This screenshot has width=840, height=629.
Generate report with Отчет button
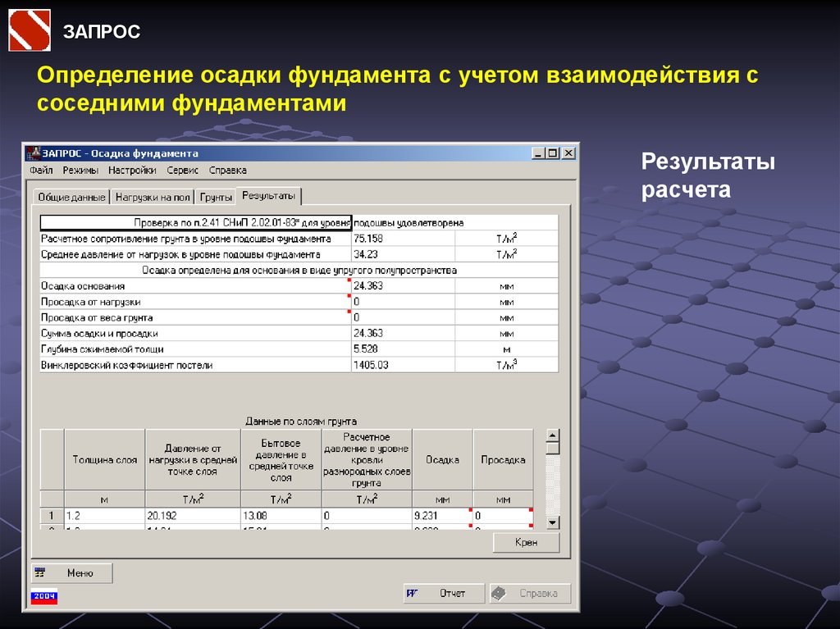(x=444, y=593)
